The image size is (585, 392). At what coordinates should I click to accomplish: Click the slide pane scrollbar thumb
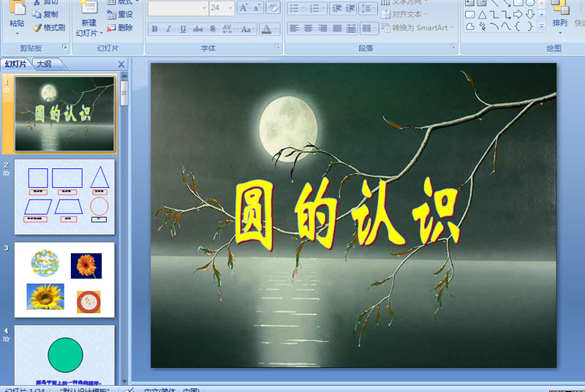pyautogui.click(x=124, y=93)
